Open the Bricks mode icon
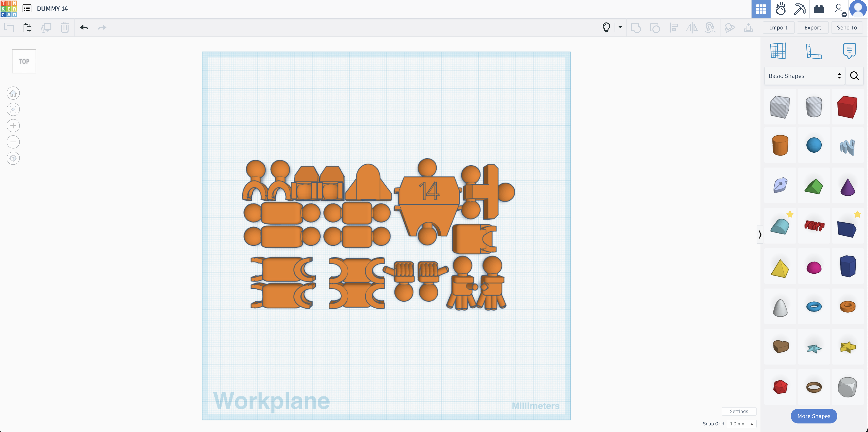This screenshot has width=868, height=432. (819, 9)
